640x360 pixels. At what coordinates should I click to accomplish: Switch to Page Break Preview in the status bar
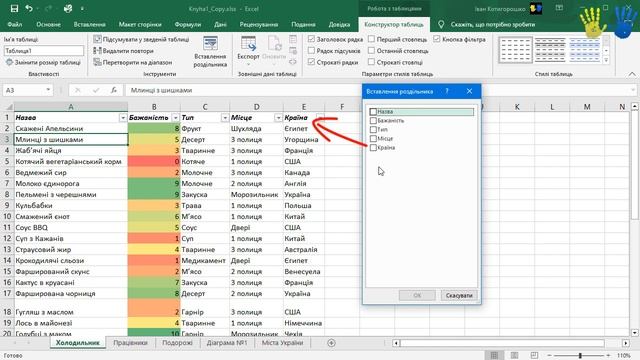coord(534,356)
